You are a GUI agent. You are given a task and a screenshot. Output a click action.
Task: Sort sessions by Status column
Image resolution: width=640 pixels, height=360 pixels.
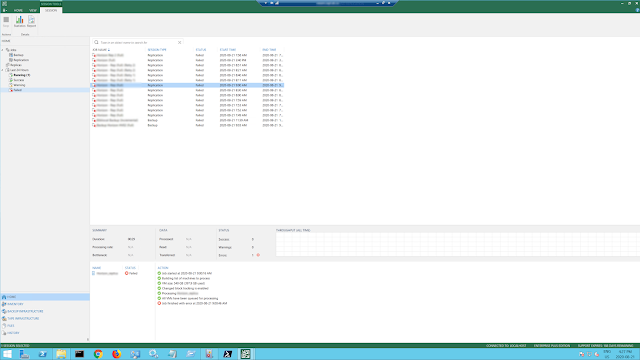[201, 50]
